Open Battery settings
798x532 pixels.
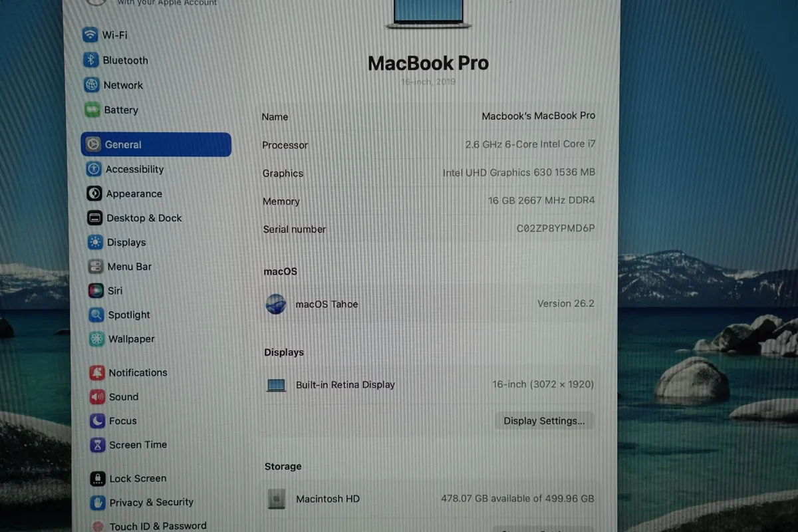click(91, 109)
